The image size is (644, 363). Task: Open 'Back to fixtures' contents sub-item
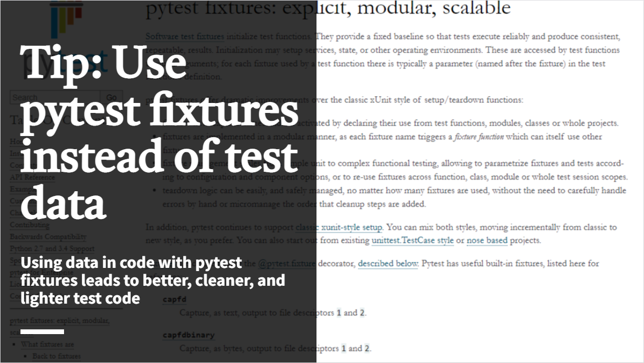pyautogui.click(x=57, y=356)
